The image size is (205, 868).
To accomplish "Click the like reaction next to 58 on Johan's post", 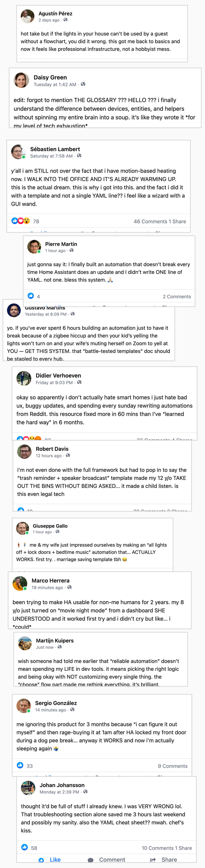I will 25,847.
